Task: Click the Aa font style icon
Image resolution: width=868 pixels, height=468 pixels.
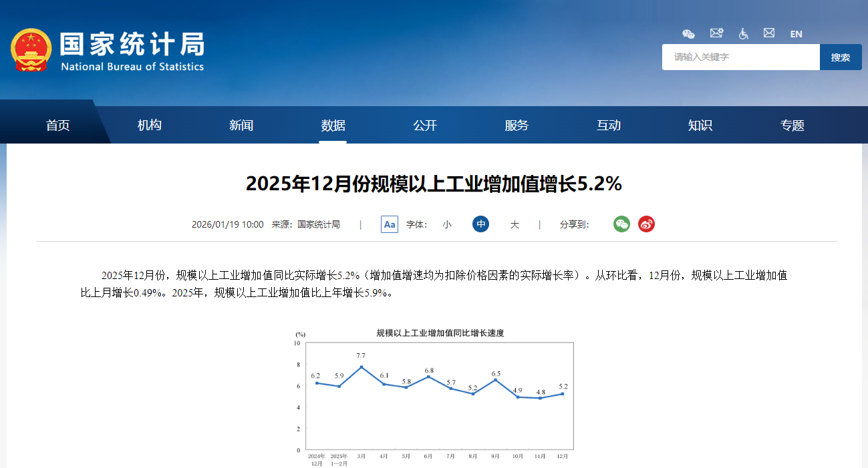Action: [x=390, y=224]
